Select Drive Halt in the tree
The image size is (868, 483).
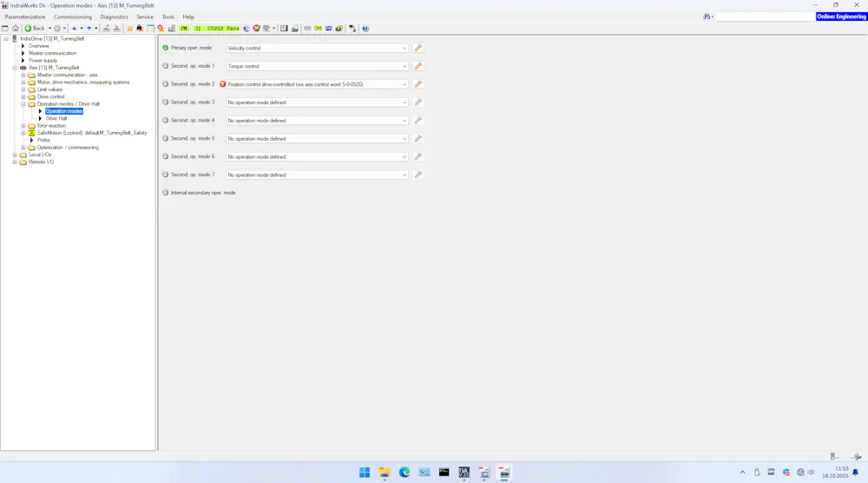click(x=56, y=118)
